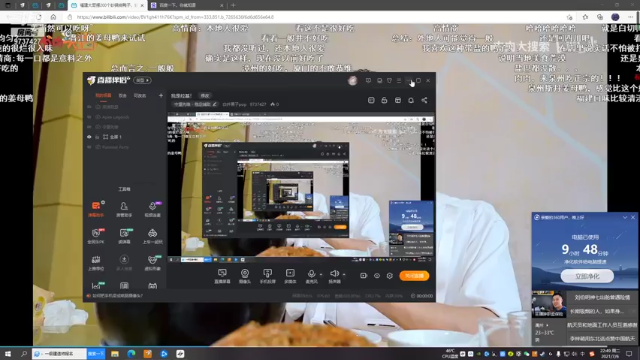Viewport: 640px width, 360px height.
Task: Click the lock icon above preview
Action: [x=384, y=100]
